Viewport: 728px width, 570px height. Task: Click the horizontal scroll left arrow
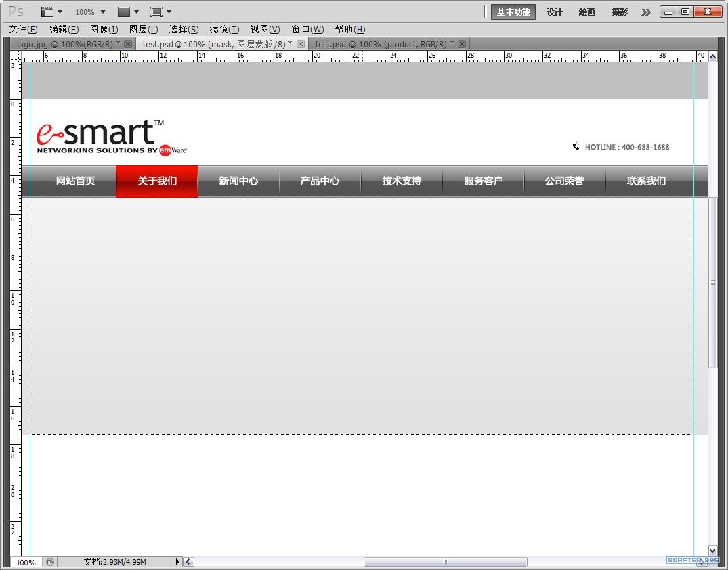(x=188, y=562)
